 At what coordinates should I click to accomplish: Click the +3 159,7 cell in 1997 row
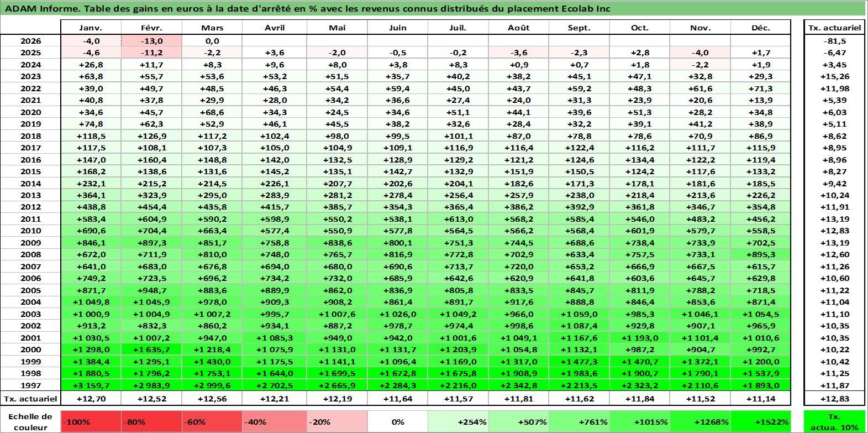[91, 385]
